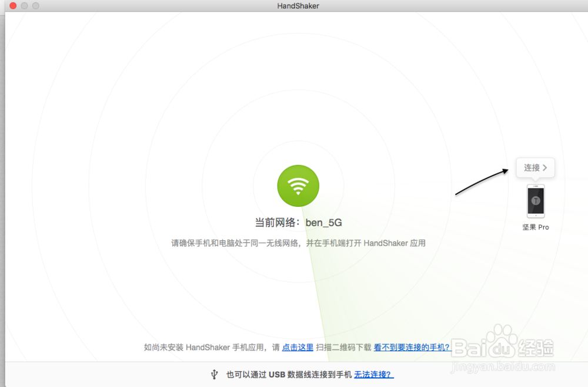This screenshot has height=387, width=588.
Task: Click the wireless instruction text below the network name
Action: point(298,243)
